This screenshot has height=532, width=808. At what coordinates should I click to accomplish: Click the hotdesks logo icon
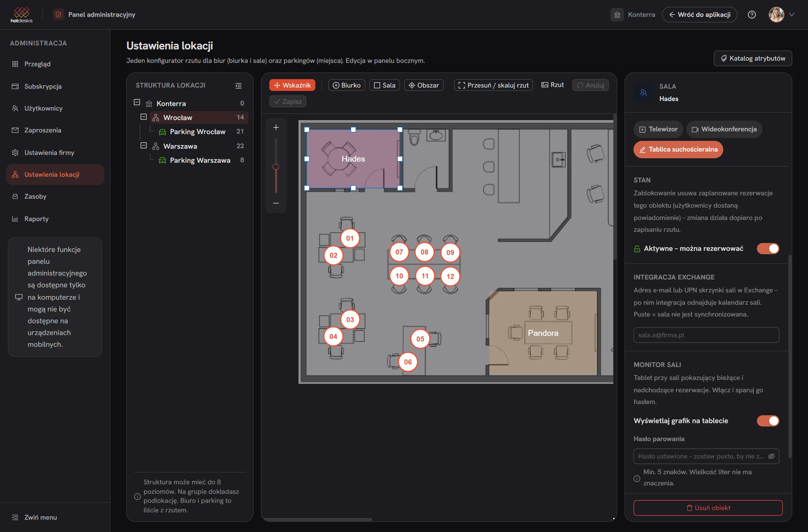click(21, 14)
